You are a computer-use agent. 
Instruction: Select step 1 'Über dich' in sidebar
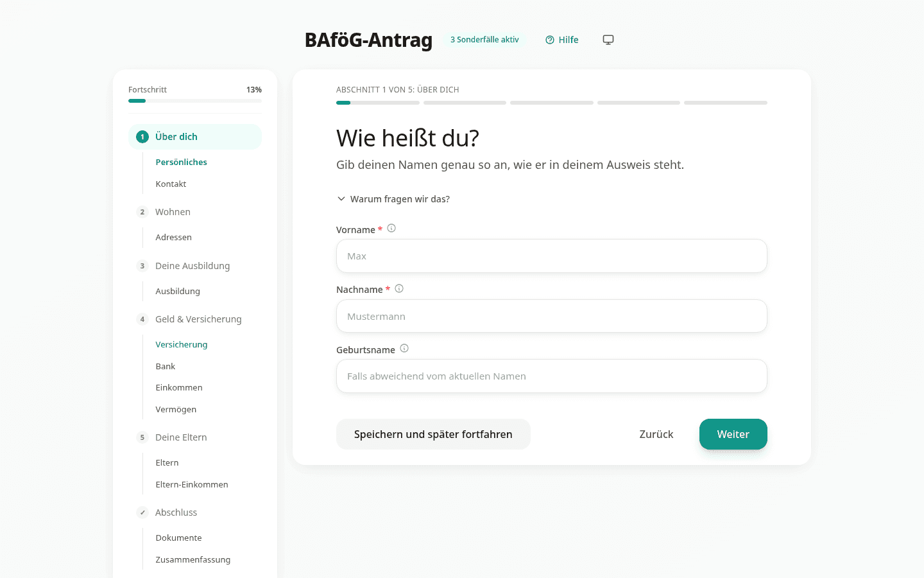click(x=195, y=137)
